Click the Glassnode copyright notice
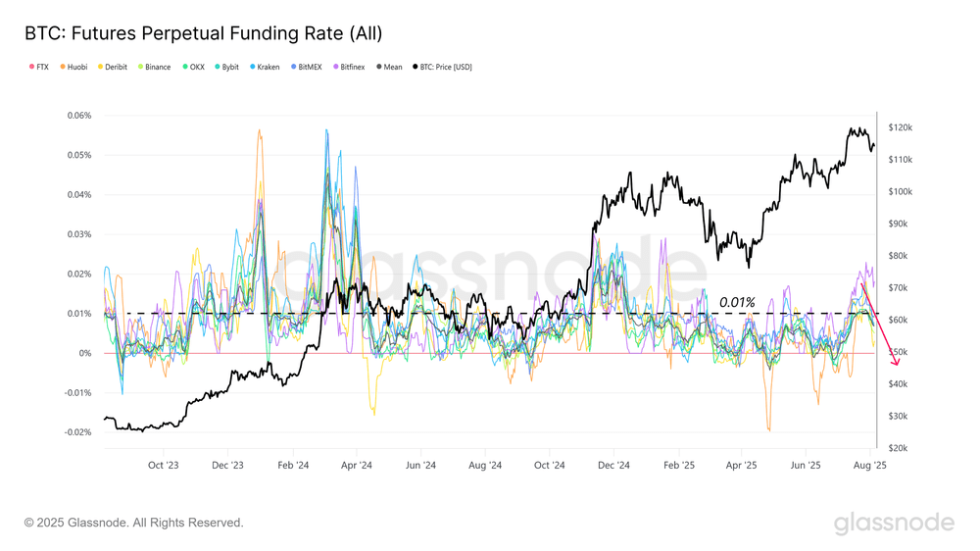The width and height of the screenshot is (980, 551). (x=134, y=524)
